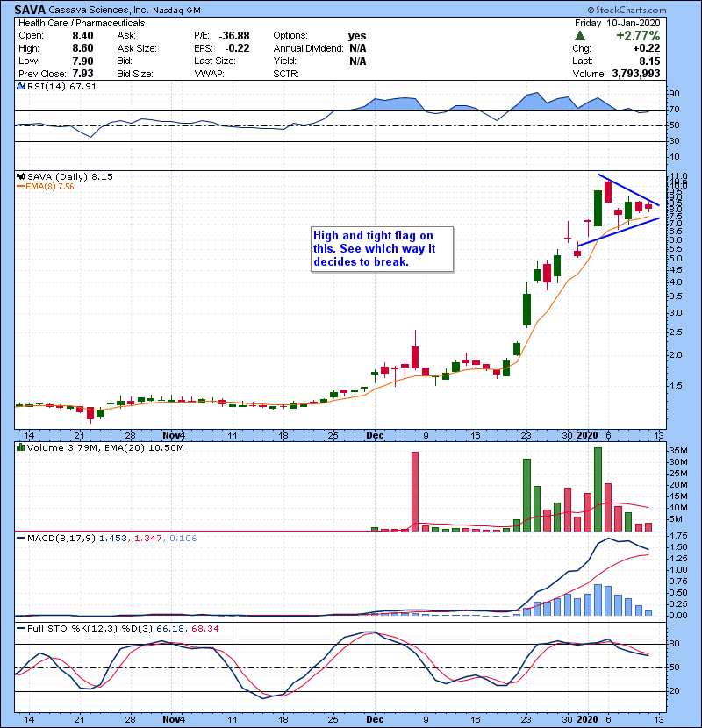Click the EPS value -0.22

tap(237, 48)
